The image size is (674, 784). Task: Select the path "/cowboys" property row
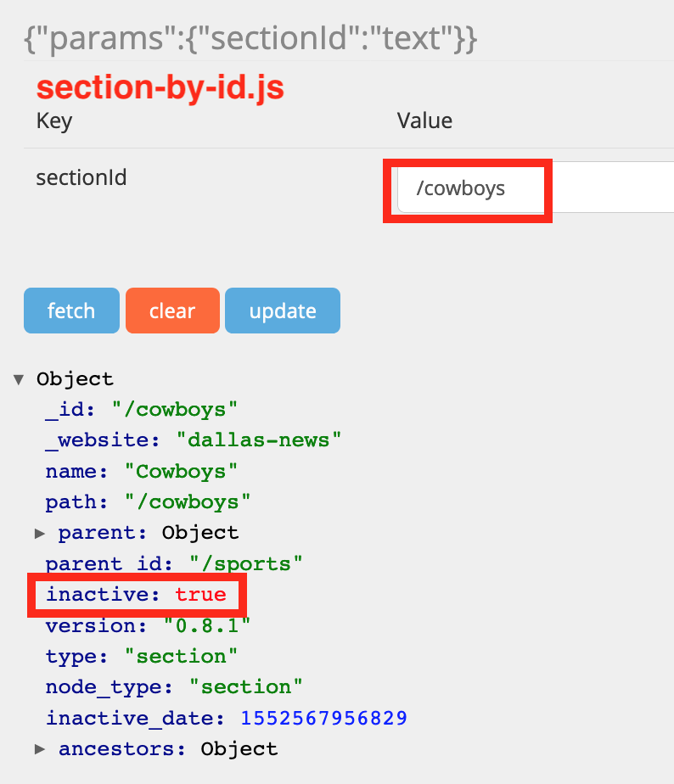(x=148, y=502)
